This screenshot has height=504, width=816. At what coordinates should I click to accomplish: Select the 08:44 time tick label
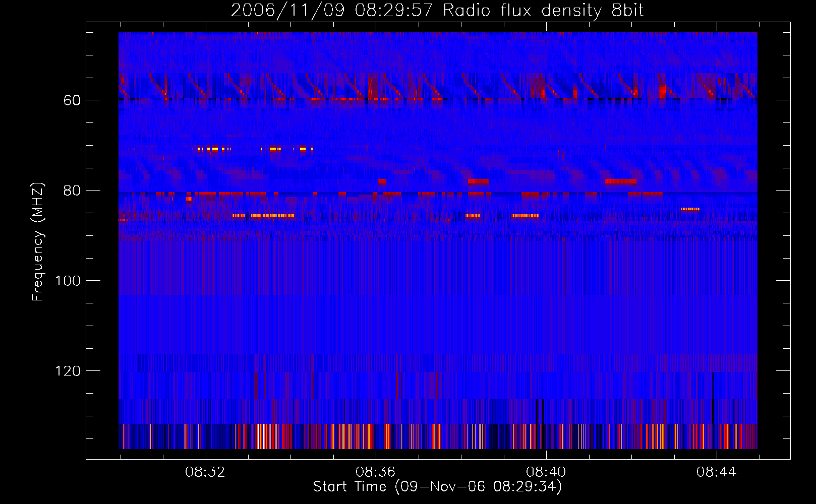coord(717,472)
